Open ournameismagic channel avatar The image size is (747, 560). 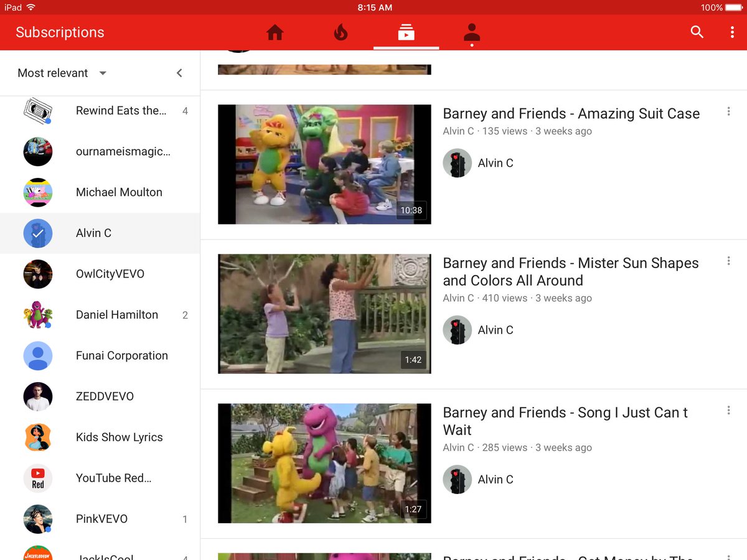tap(38, 151)
